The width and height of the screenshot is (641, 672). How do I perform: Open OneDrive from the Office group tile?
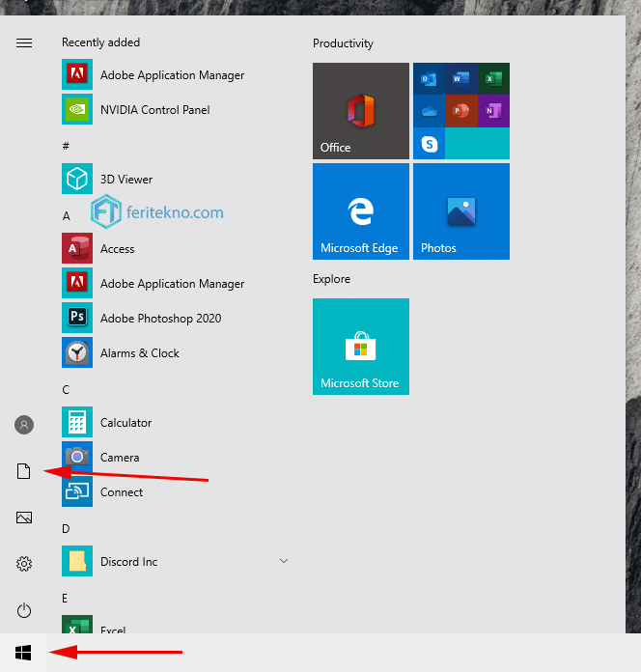(x=429, y=111)
